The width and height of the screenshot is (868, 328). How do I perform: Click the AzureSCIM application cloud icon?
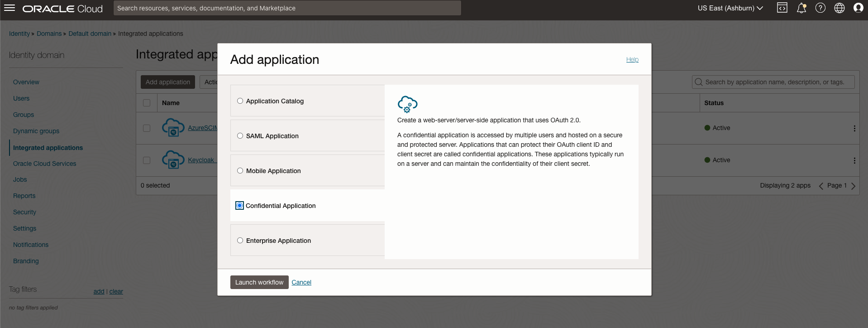[x=173, y=128]
